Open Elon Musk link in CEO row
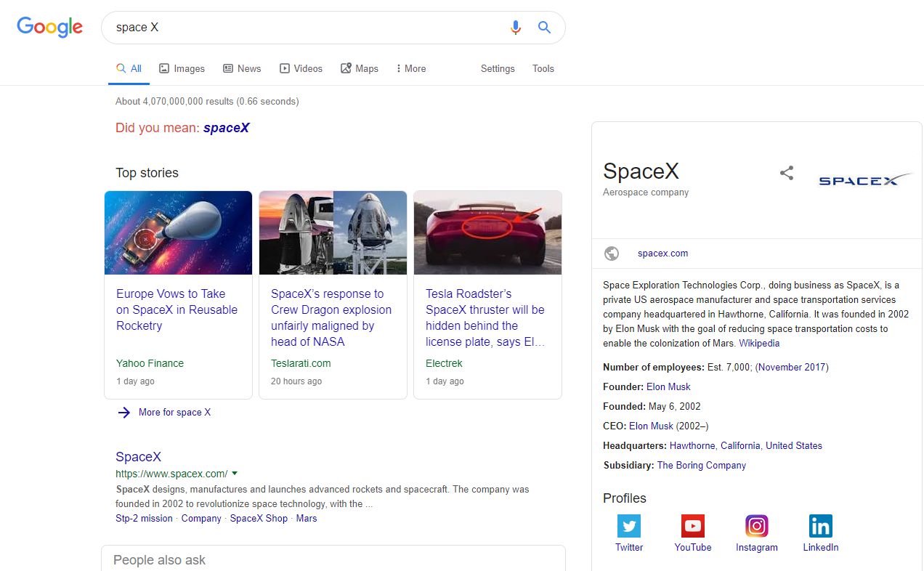The height and width of the screenshot is (571, 924). pyautogui.click(x=651, y=426)
